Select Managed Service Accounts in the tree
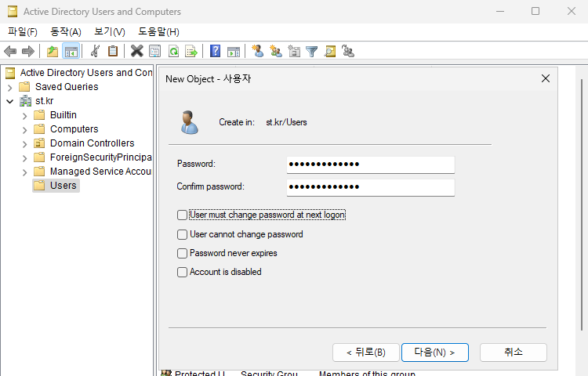This screenshot has height=376, width=588. pos(100,172)
